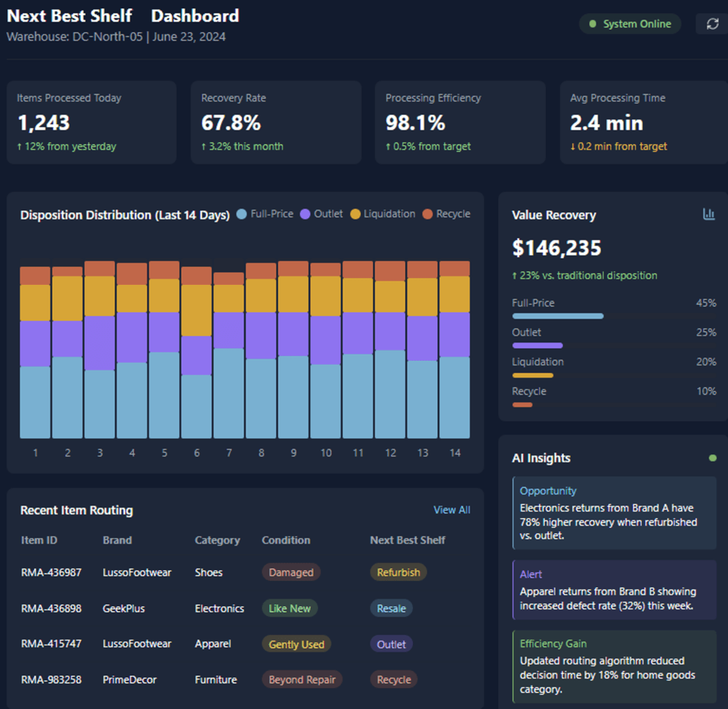Click the green dot inside System Online badge
The image size is (728, 709).
click(593, 23)
